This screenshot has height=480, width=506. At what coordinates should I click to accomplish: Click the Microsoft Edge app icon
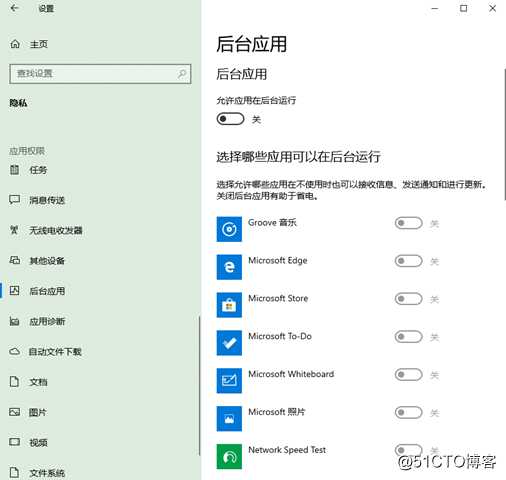229,267
